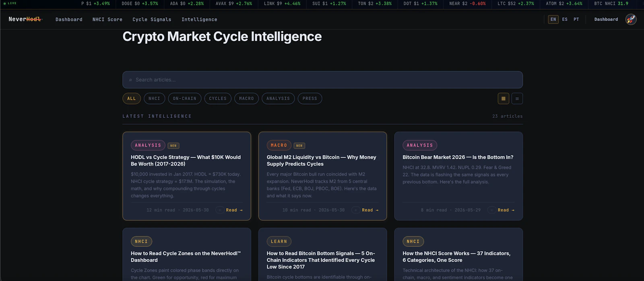Viewport: 644px width, 281px height.
Task: Filter articles by NHCI
Action: pos(154,98)
